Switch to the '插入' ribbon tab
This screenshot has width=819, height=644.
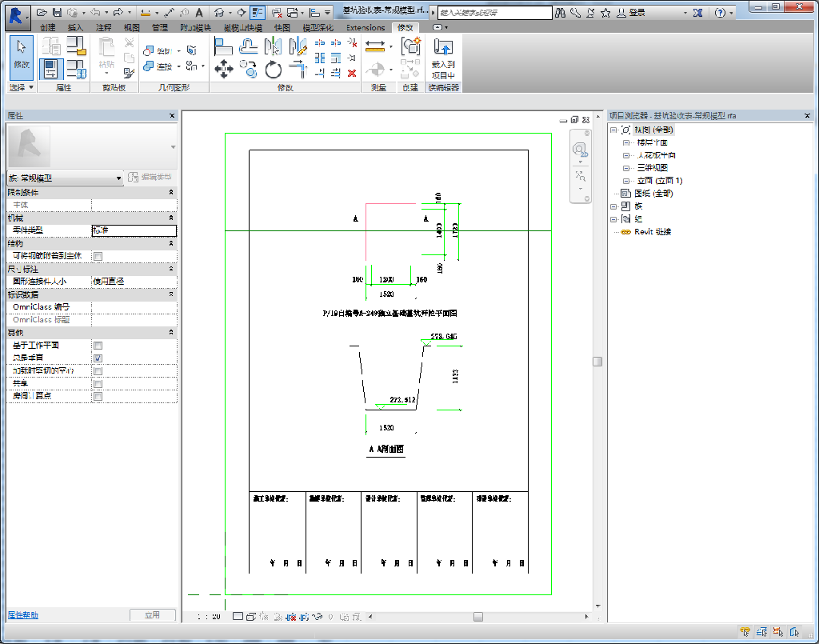point(75,27)
